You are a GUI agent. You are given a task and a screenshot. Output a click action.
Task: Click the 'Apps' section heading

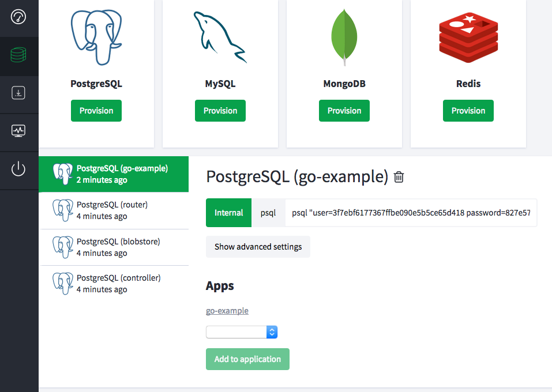coord(220,286)
